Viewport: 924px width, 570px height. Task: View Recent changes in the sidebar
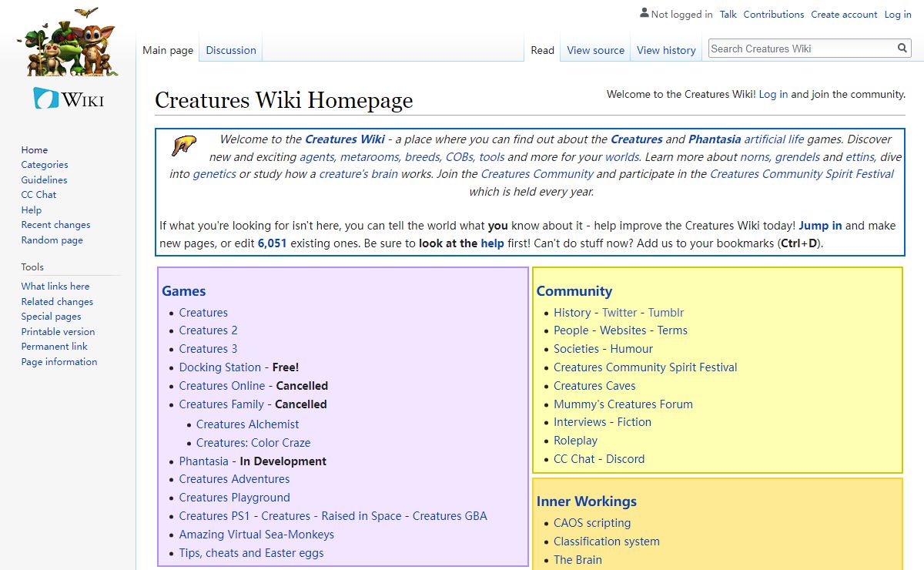[x=56, y=224]
